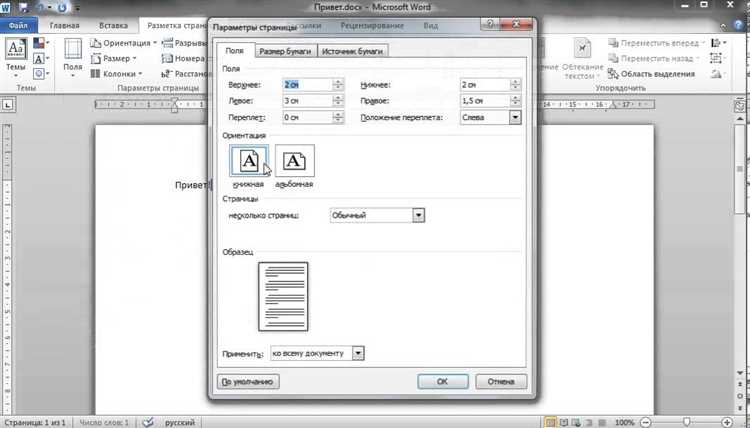Image resolution: width=750 pixels, height=428 pixels.
Task: Click the zoom slider handle
Action: (x=686, y=422)
